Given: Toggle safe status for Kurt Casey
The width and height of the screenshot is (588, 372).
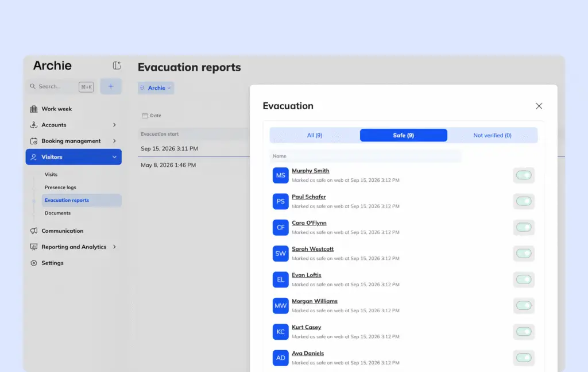Looking at the screenshot, I should (x=524, y=331).
